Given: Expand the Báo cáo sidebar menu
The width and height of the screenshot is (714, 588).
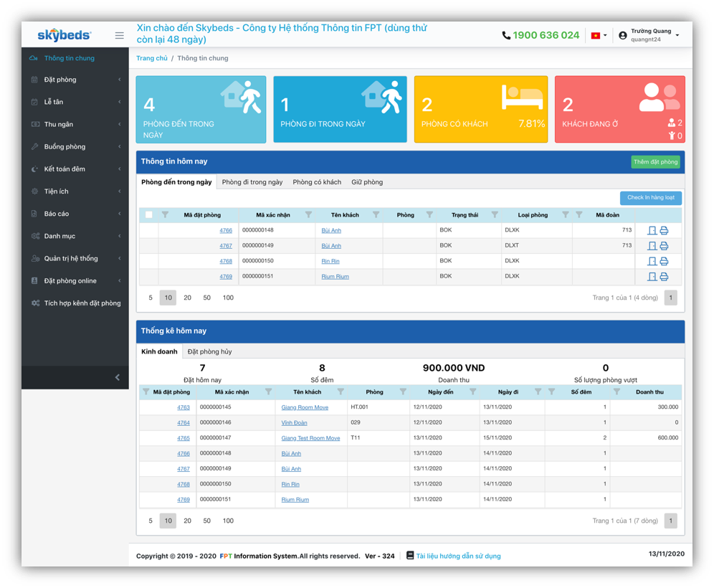Looking at the screenshot, I should [x=75, y=214].
